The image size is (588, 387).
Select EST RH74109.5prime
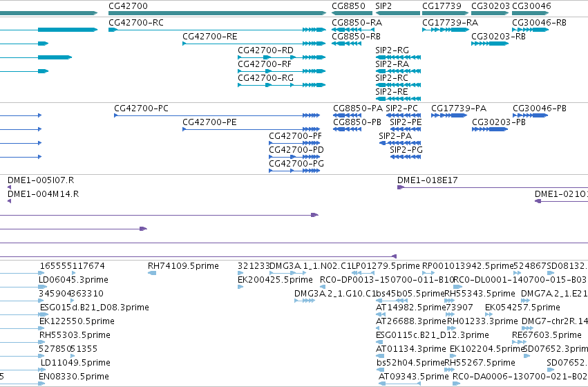152,273
